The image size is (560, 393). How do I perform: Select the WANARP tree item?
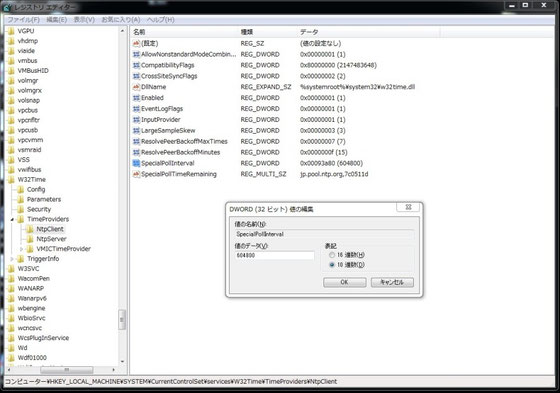click(x=31, y=288)
